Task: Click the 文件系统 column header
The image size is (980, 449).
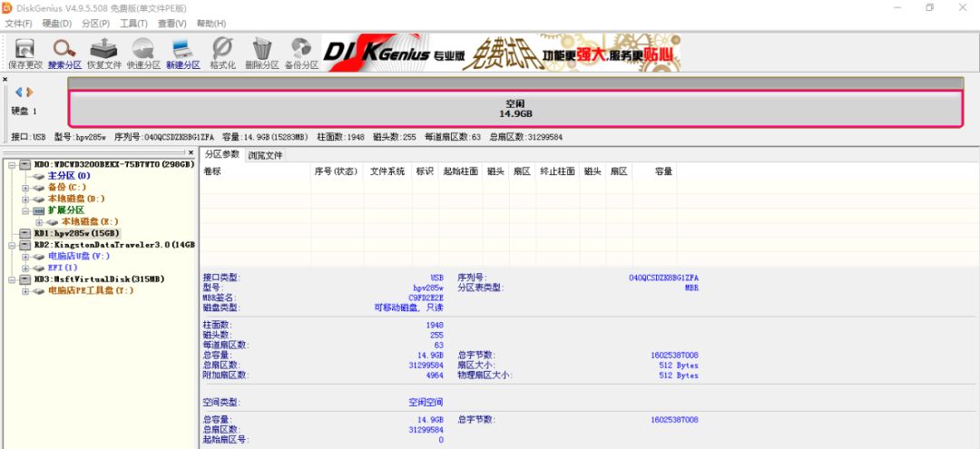Action: coord(387,171)
